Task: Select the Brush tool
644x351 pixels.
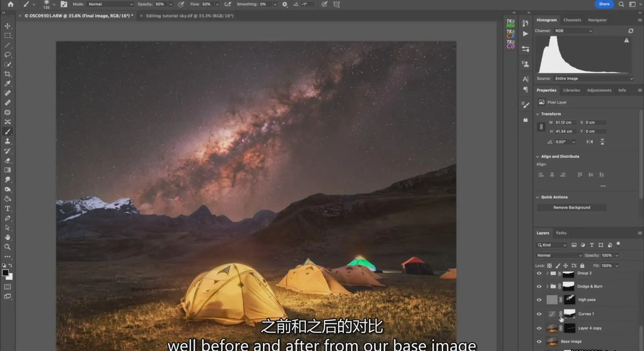Action: 7,132
